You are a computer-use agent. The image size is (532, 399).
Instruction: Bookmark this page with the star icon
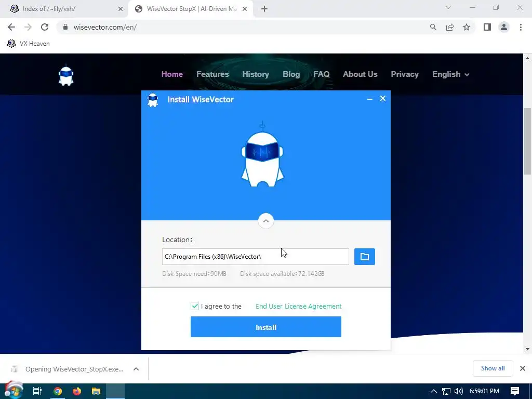point(467,27)
